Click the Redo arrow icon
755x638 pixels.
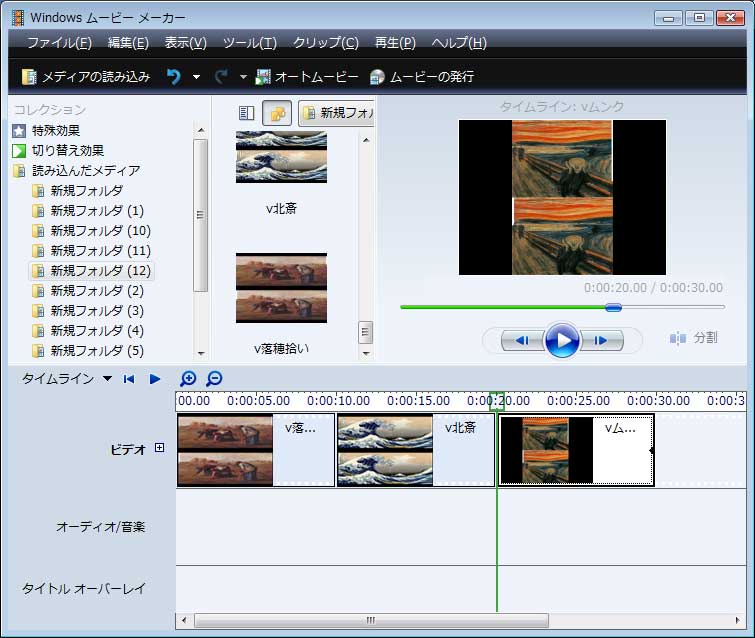221,77
